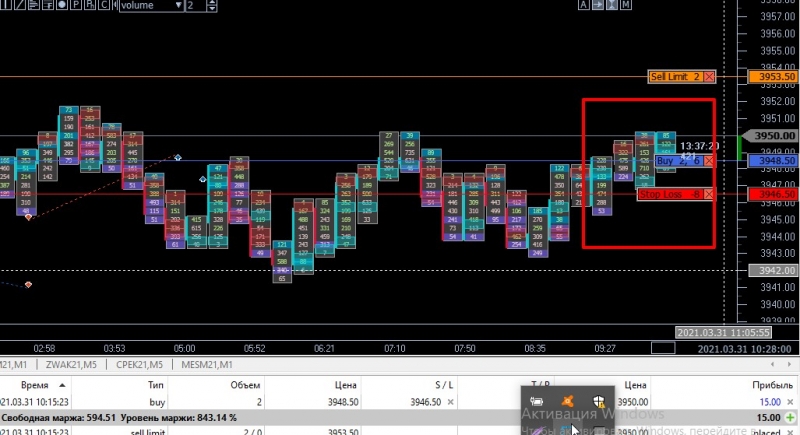This screenshot has height=435, width=800.
Task: Click the Sell Limit 2 order label
Action: click(x=676, y=76)
